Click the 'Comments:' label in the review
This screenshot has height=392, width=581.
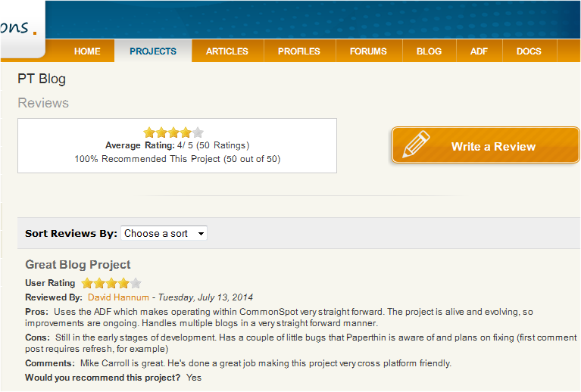[x=50, y=363]
